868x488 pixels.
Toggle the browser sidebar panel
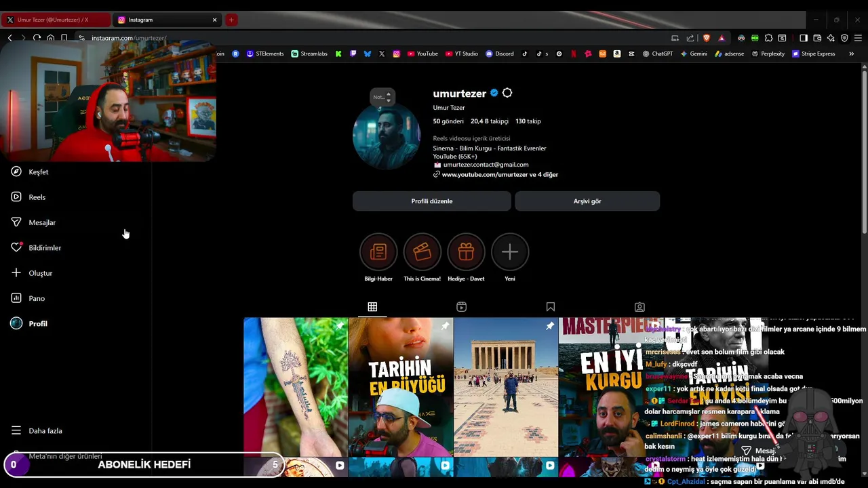click(x=804, y=38)
